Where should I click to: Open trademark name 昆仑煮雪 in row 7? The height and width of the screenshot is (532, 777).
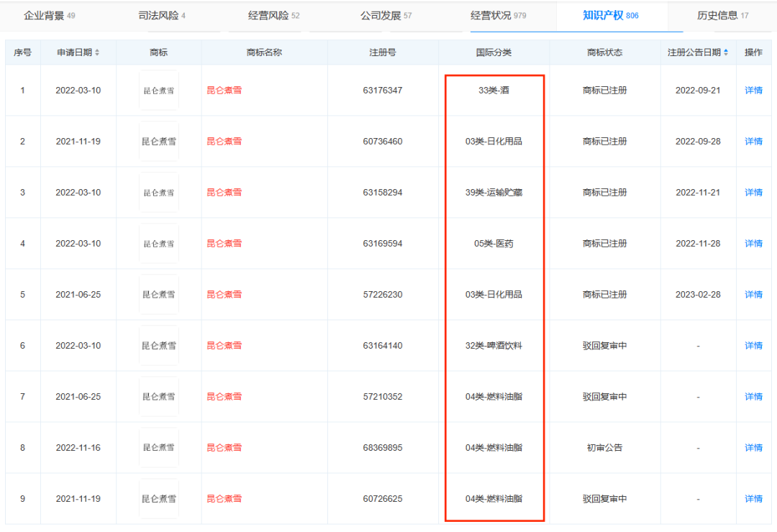coord(224,397)
